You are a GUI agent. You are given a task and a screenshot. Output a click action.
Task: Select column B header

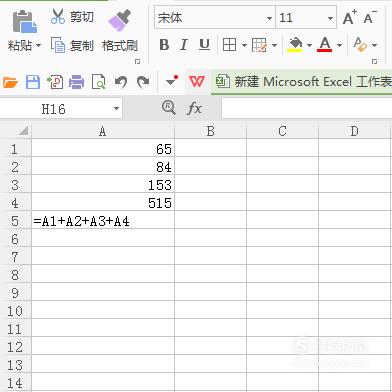(210, 132)
